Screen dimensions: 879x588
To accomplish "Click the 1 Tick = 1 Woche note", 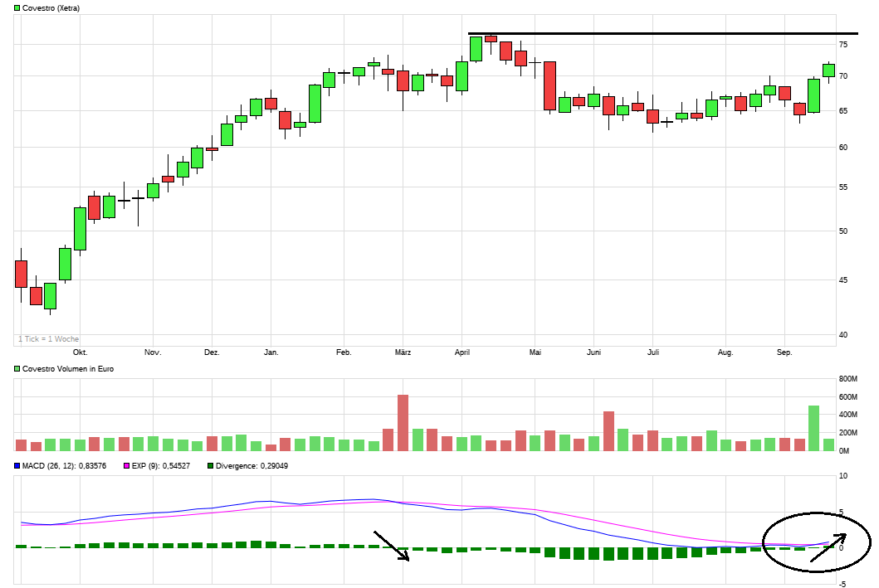I will tap(48, 339).
